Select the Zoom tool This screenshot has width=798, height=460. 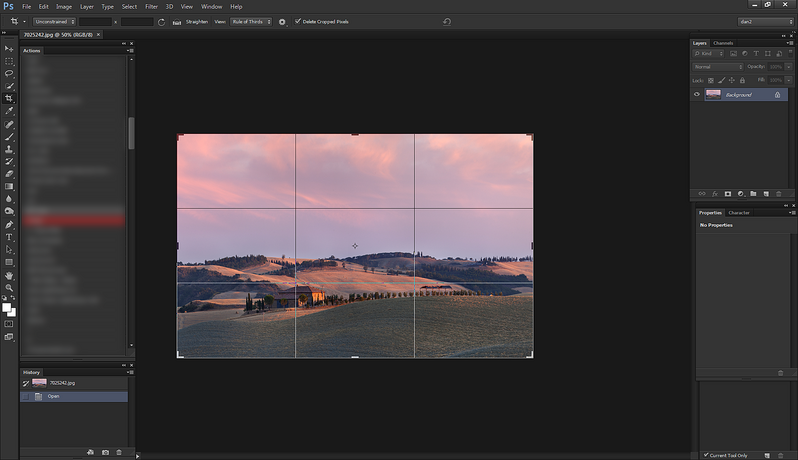pyautogui.click(x=9, y=288)
